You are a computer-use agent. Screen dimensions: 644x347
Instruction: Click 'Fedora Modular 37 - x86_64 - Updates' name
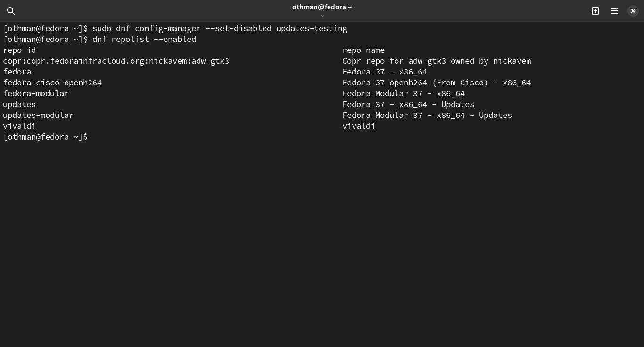427,115
